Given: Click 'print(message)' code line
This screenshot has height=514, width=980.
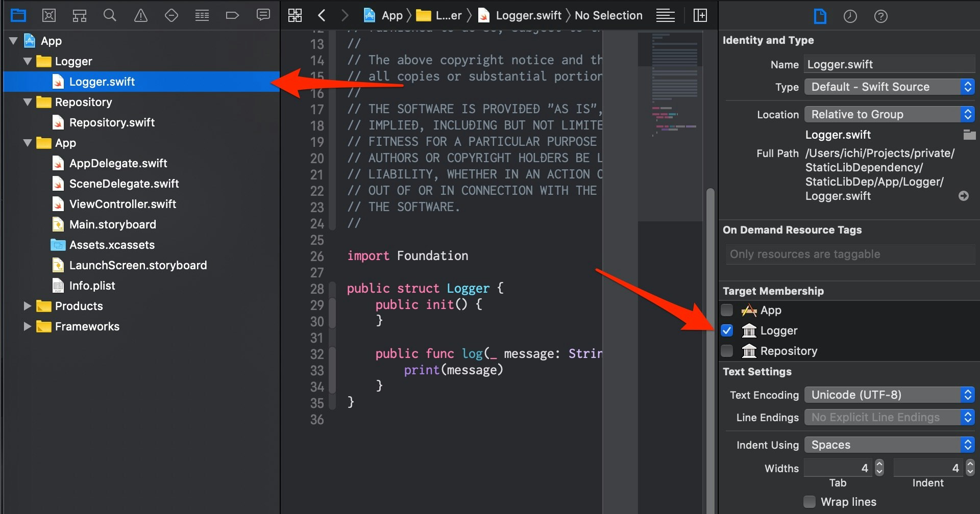Looking at the screenshot, I should click(453, 370).
